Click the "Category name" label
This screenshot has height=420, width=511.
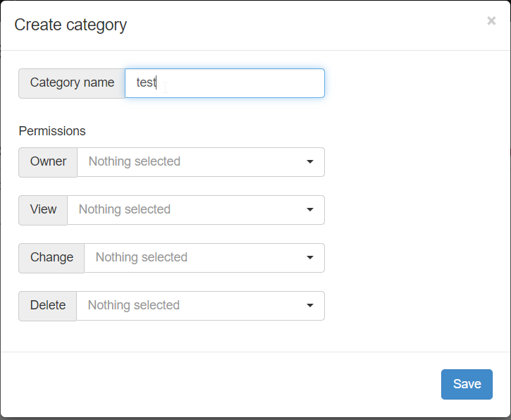(x=72, y=83)
